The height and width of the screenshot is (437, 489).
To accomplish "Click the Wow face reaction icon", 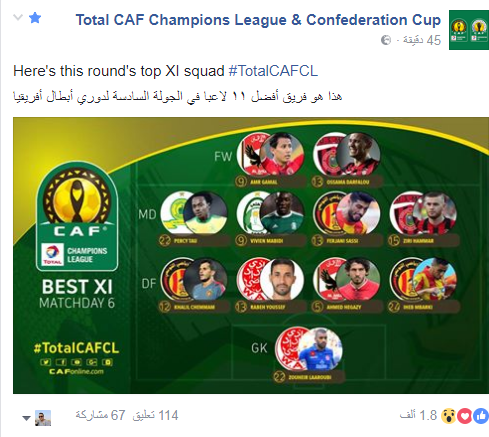I will [449, 416].
